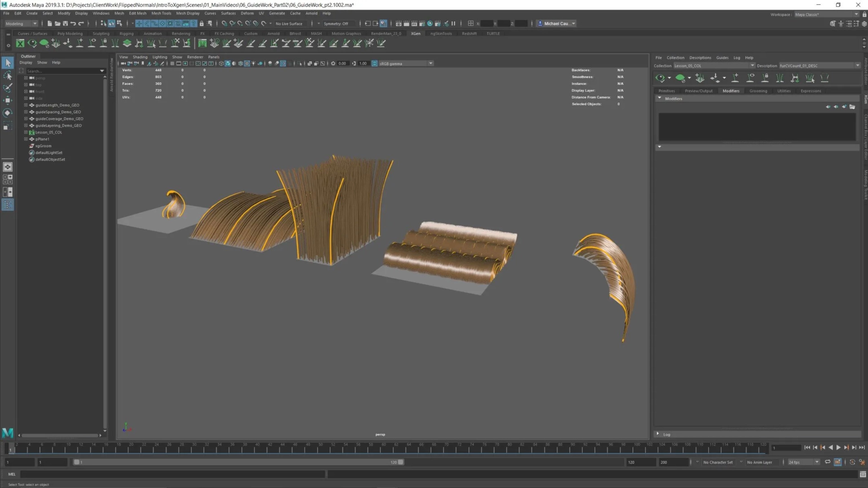The width and height of the screenshot is (868, 488).
Task: Toggle auto keyframe button
Action: 852,462
